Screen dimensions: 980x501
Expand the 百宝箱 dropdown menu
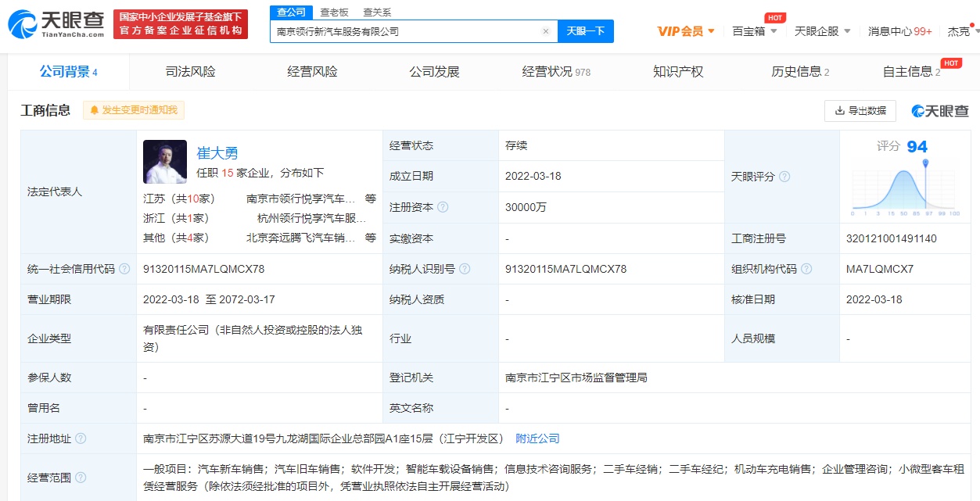click(x=755, y=31)
